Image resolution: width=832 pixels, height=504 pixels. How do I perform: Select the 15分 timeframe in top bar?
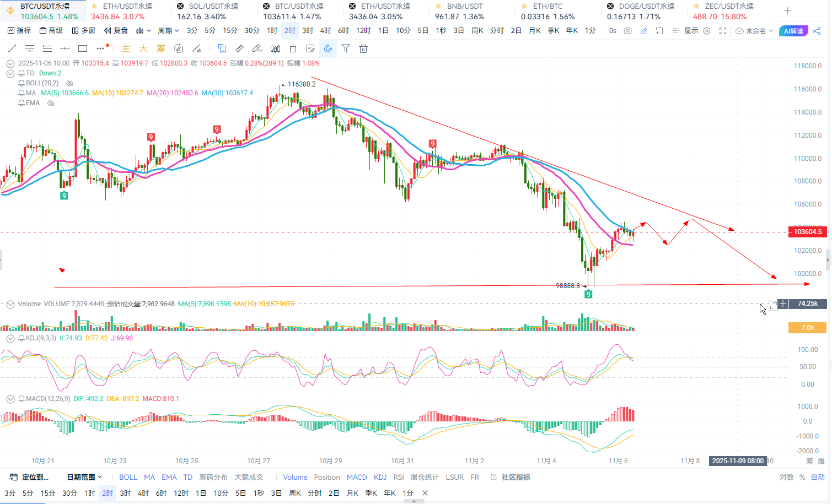[230, 31]
